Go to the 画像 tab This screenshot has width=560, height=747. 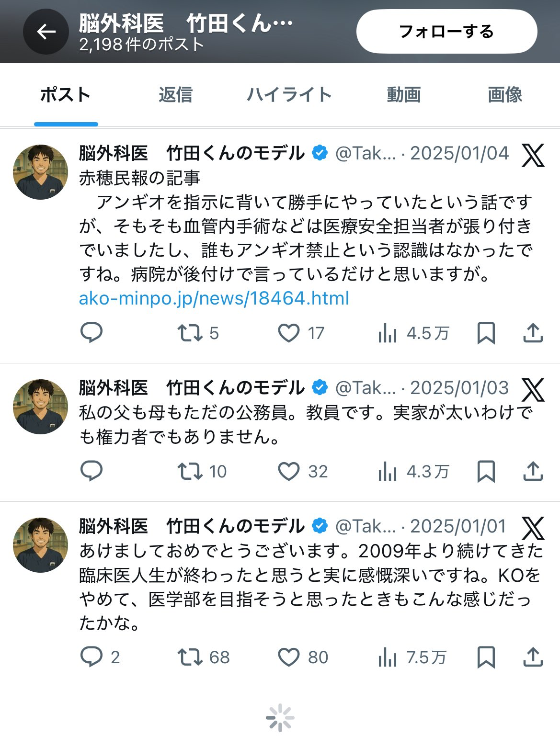tap(504, 95)
